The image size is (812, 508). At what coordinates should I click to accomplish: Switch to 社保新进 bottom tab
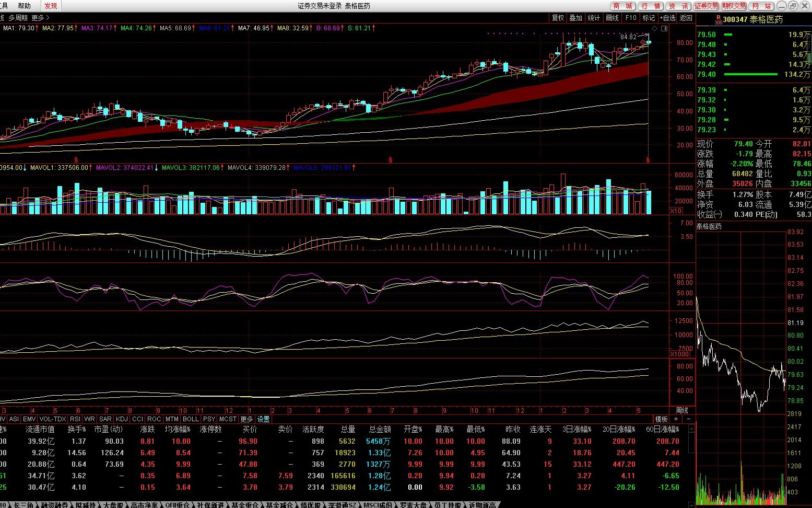tap(210, 505)
